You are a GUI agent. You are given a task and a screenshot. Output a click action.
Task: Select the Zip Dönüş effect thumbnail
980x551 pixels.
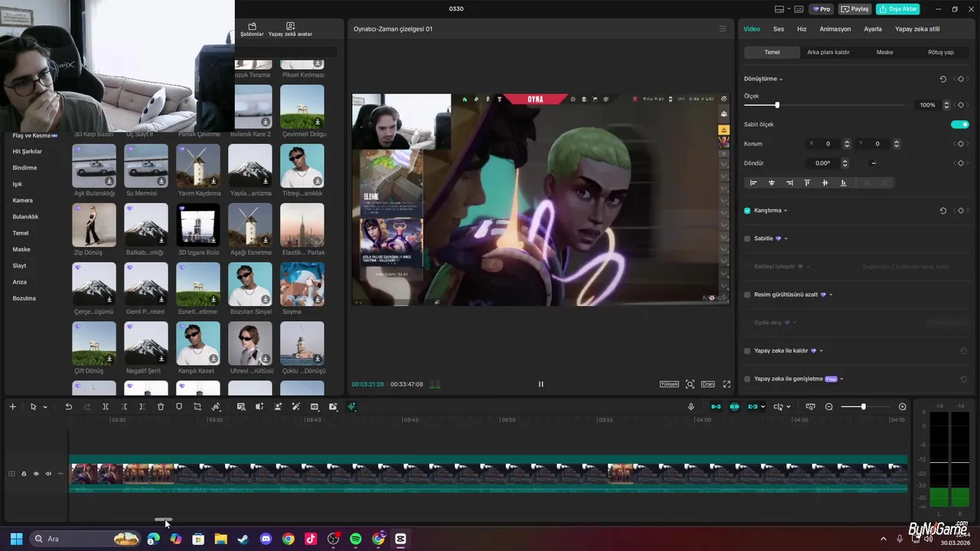(94, 225)
